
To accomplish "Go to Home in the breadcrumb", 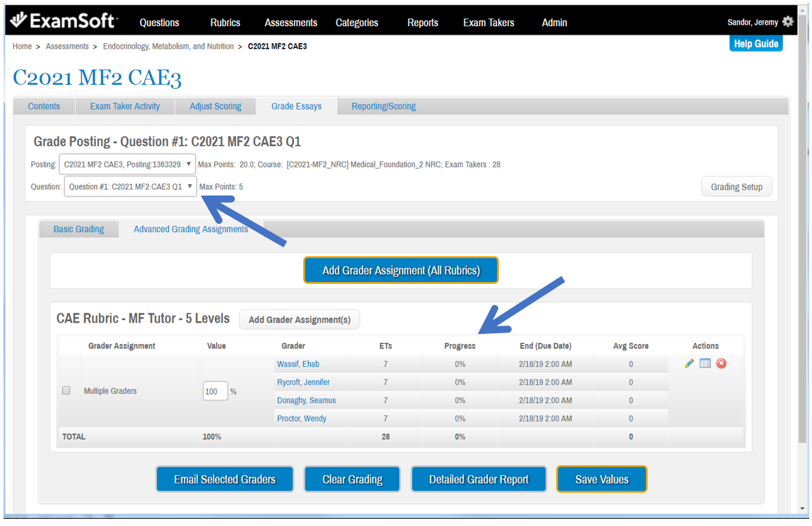I will 23,46.
